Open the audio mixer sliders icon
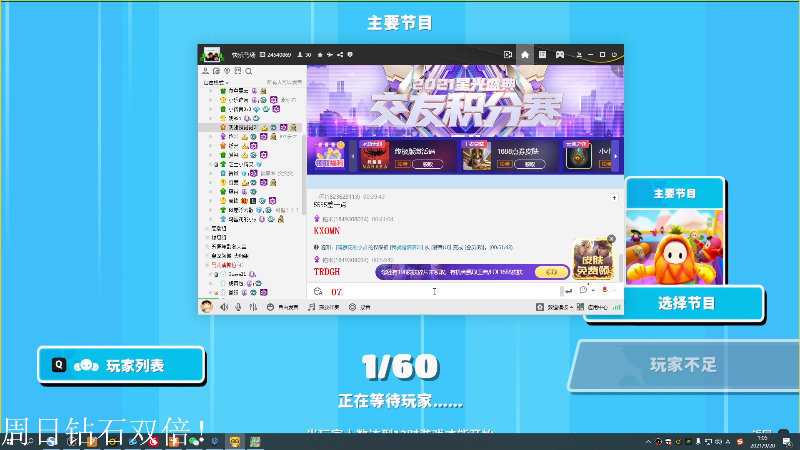 coord(253,307)
